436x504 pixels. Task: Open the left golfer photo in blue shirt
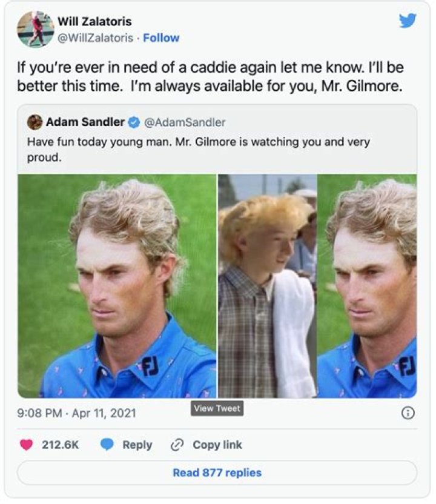(117, 286)
